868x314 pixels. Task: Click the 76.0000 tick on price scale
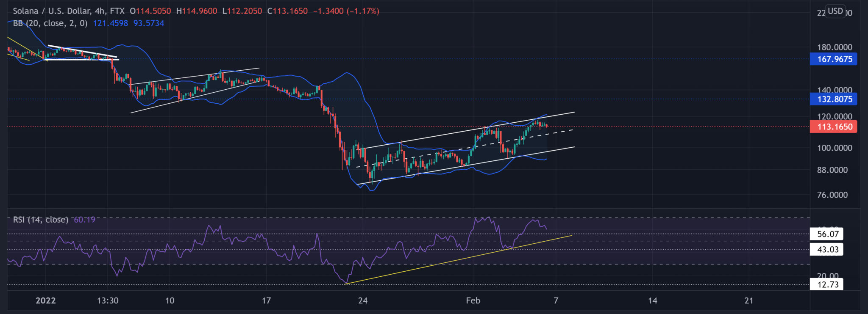[x=832, y=195]
